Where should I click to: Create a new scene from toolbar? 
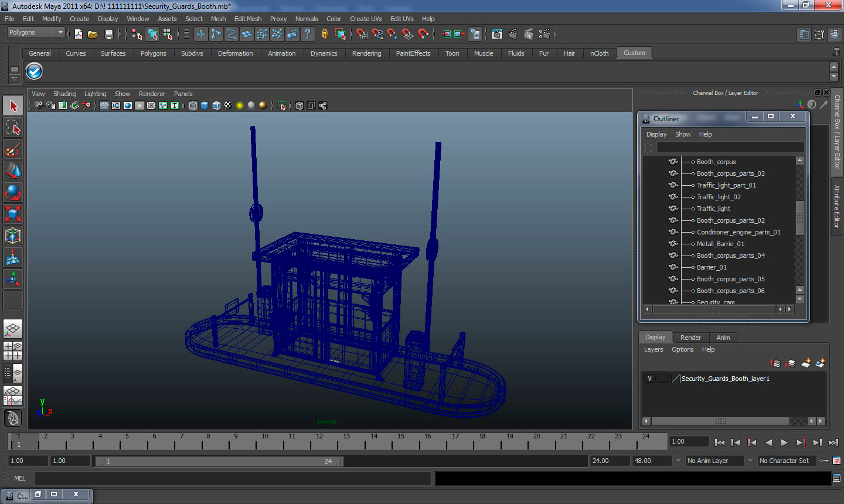coord(78,34)
